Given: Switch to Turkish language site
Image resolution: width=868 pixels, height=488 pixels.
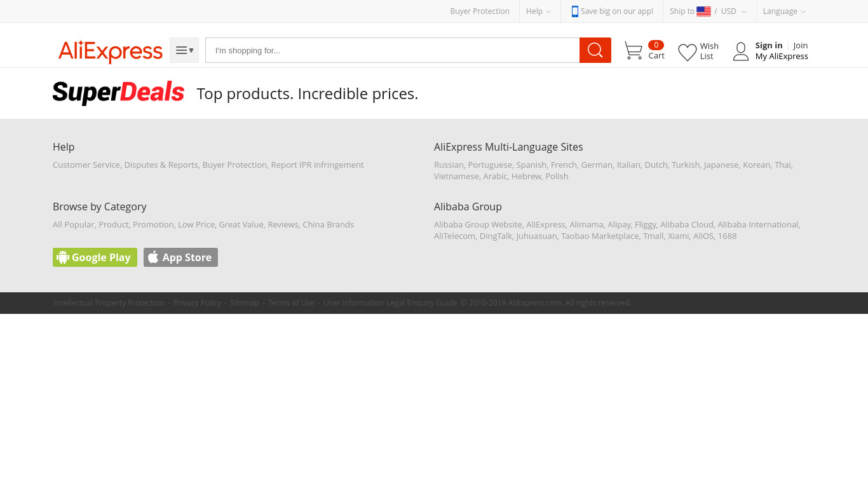Looking at the screenshot, I should (686, 165).
